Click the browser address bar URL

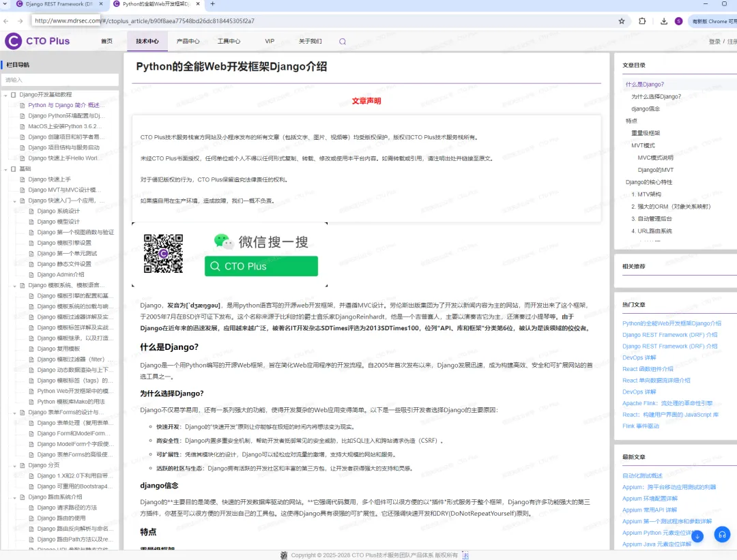point(145,21)
